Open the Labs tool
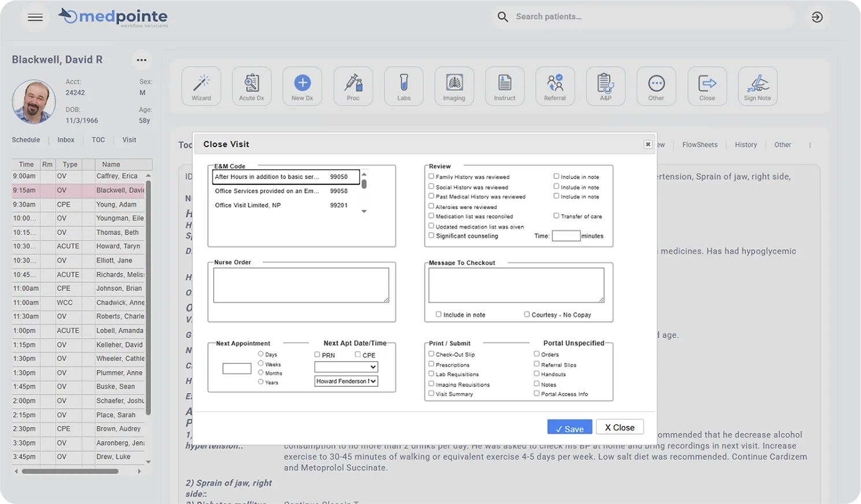861x504 pixels. [x=404, y=86]
